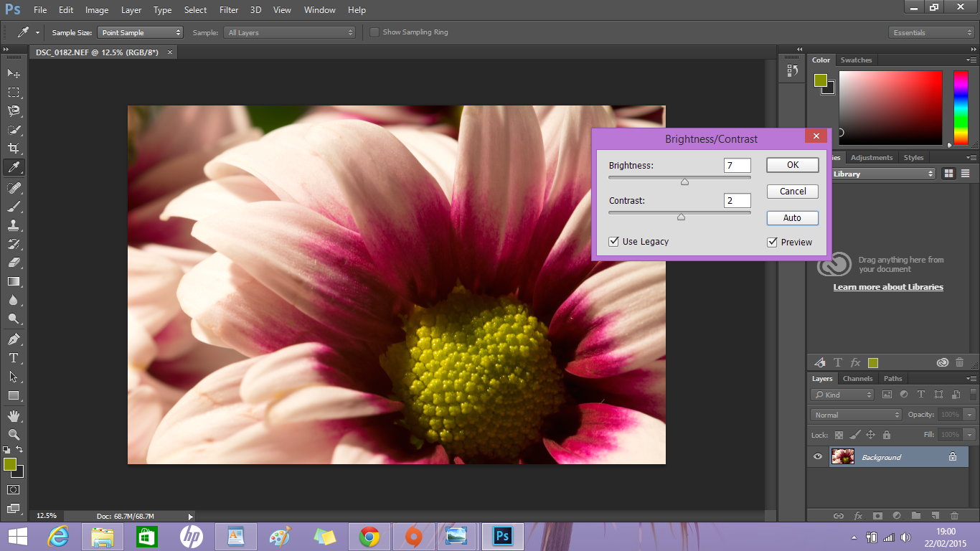Viewport: 980px width, 551px height.
Task: Select the Move tool
Action: (14, 73)
